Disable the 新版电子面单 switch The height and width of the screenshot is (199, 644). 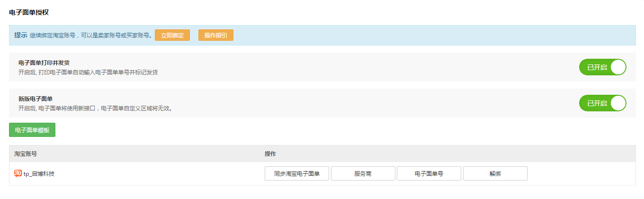tap(603, 103)
